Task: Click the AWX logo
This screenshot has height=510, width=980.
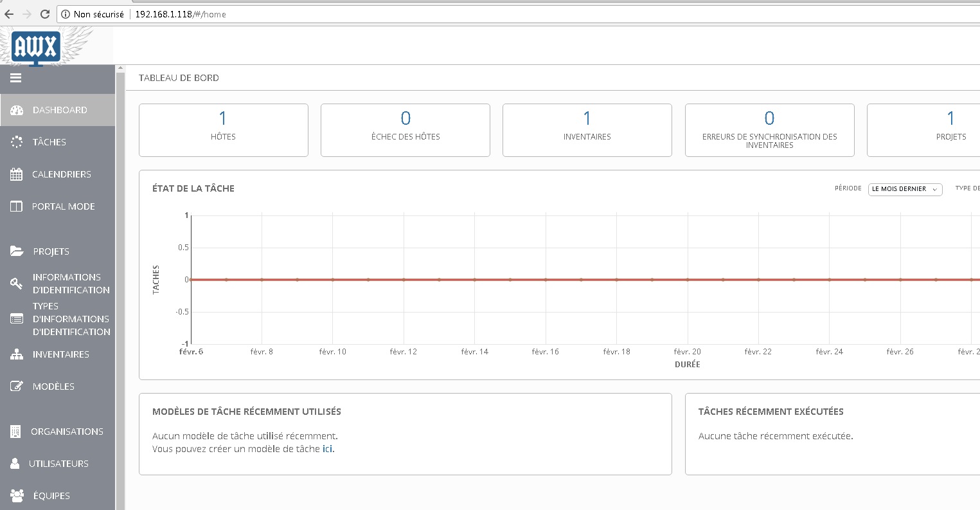Action: [34, 46]
